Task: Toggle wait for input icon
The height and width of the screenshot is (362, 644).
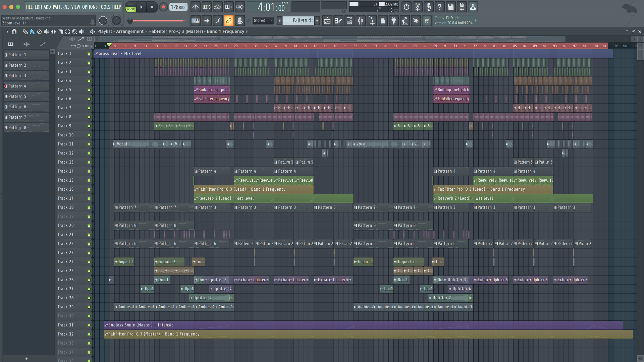Action: pos(207,7)
